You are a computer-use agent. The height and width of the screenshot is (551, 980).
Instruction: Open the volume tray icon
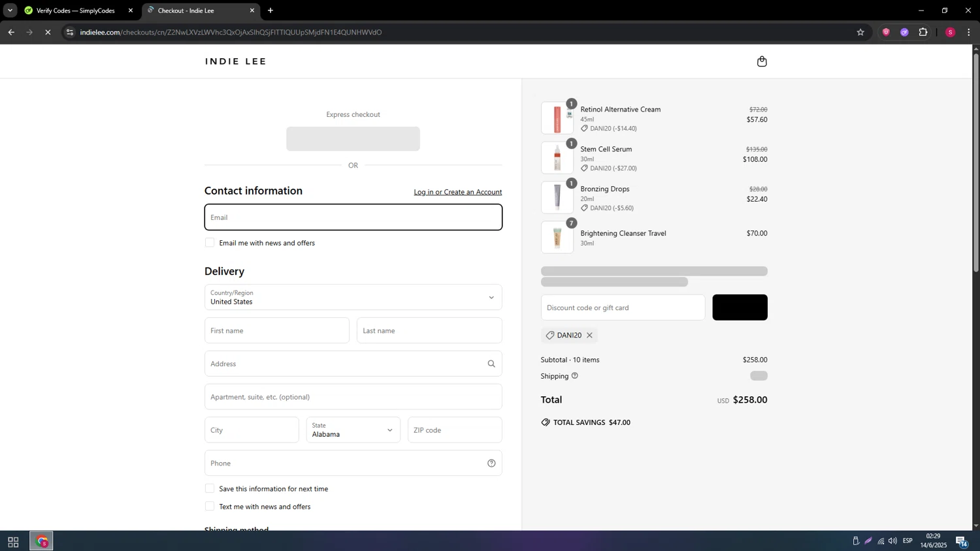coord(892,541)
